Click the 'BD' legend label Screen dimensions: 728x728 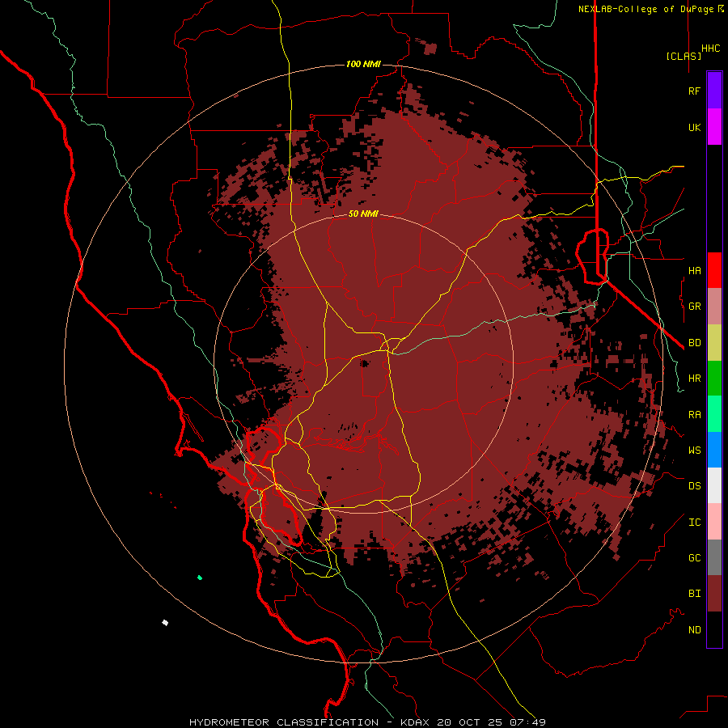click(695, 343)
